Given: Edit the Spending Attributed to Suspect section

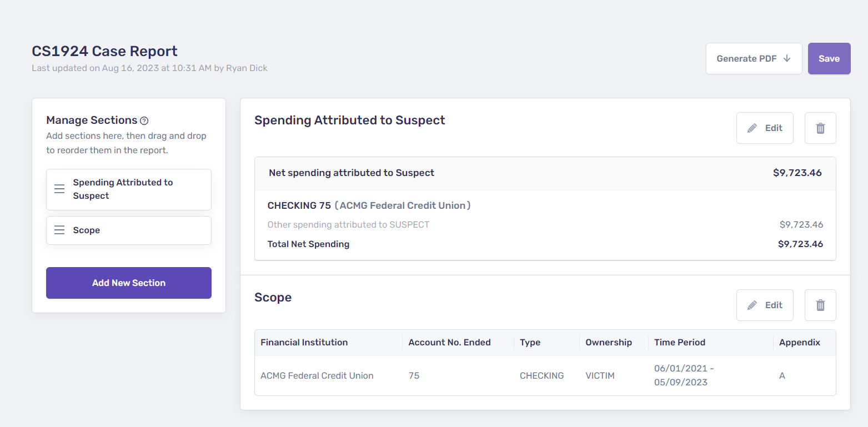Looking at the screenshot, I should coord(764,128).
